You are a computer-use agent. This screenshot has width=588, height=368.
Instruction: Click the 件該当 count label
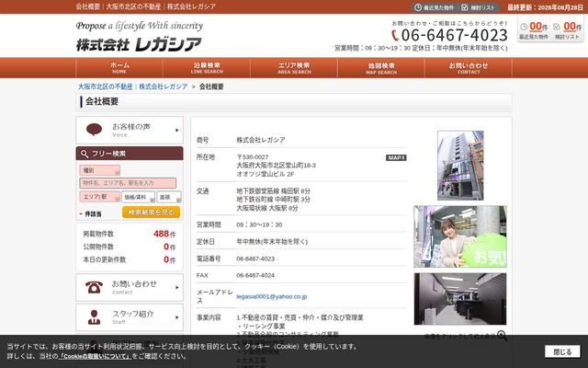93,214
